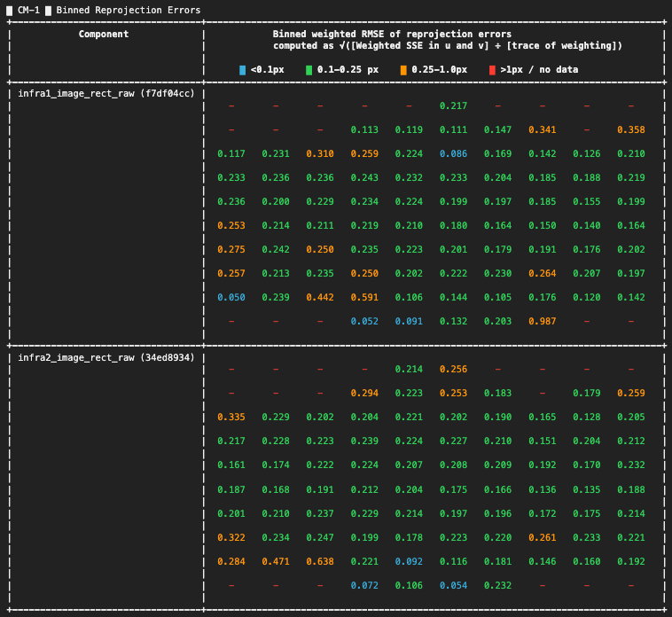
Task: Select the infra1_image_rect_raw (f7df04cc) component label
Action: pos(105,94)
